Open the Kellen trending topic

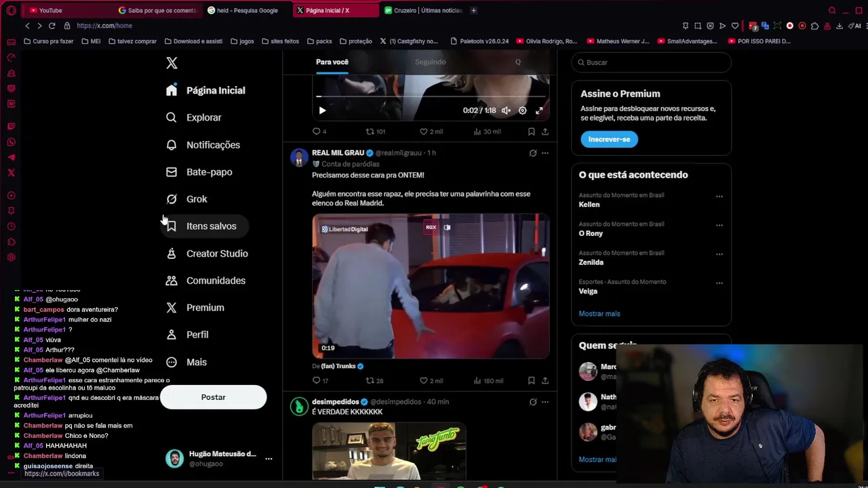[x=589, y=204]
